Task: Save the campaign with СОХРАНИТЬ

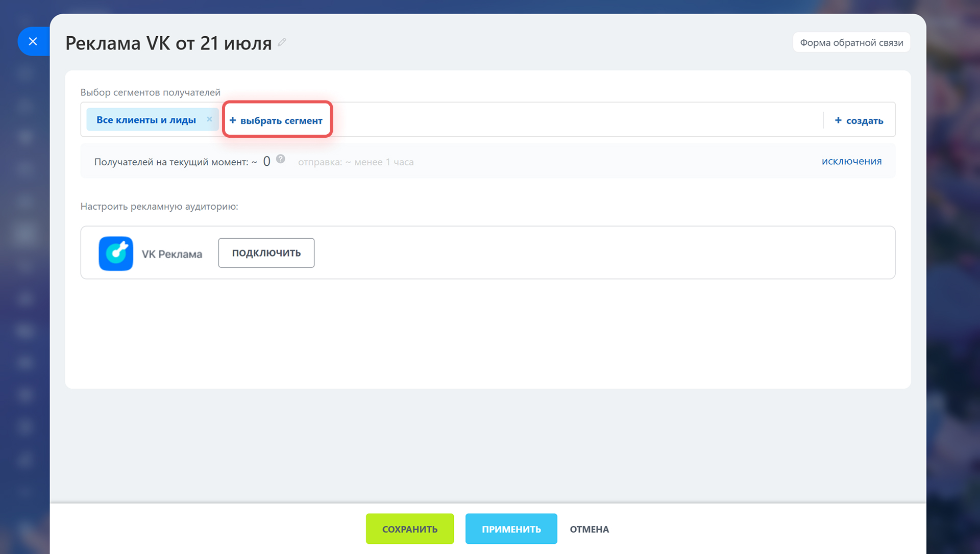Action: coord(410,528)
